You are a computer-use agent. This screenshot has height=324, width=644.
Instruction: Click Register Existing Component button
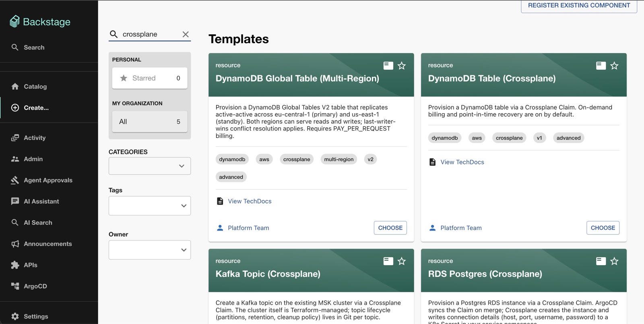pyautogui.click(x=579, y=6)
